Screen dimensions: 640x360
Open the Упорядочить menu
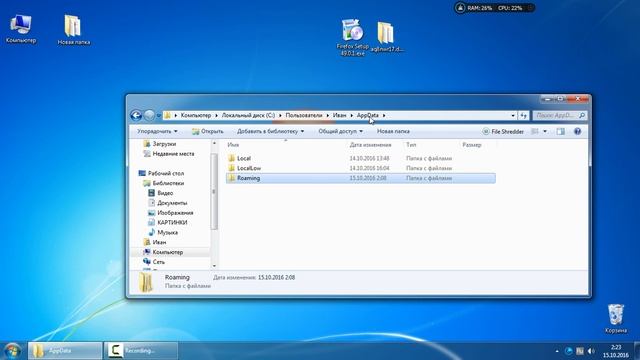157,131
